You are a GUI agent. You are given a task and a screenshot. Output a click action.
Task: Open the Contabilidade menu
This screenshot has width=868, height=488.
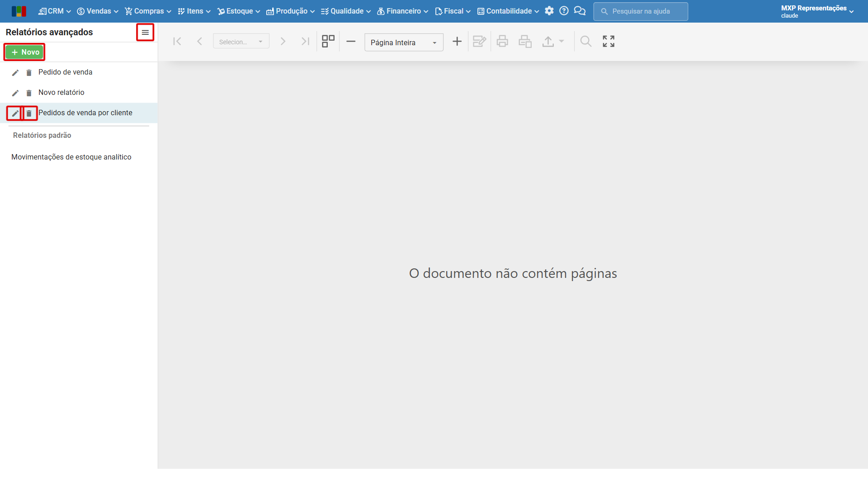point(508,11)
